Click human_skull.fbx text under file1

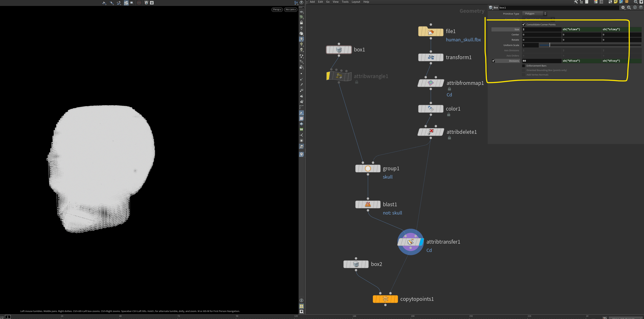(x=463, y=40)
